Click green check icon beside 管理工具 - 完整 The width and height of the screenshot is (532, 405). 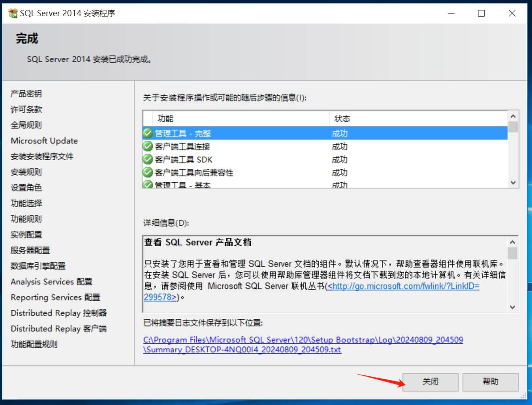[x=148, y=133]
